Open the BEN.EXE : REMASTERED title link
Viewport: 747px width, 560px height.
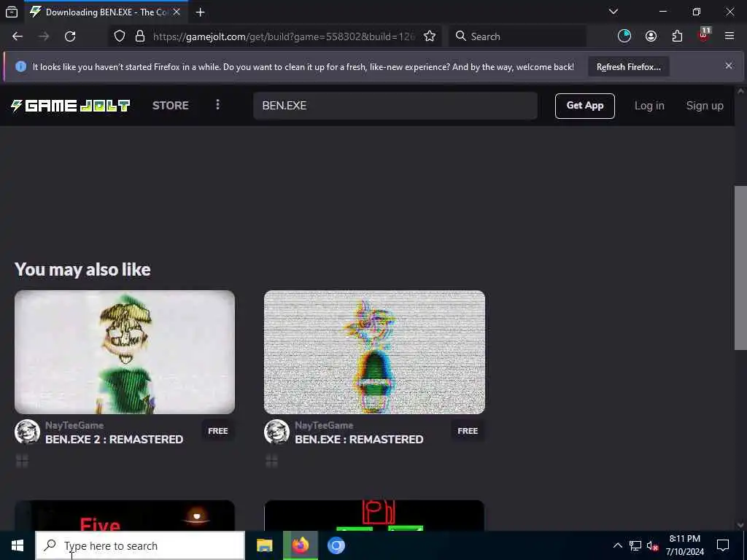[359, 439]
